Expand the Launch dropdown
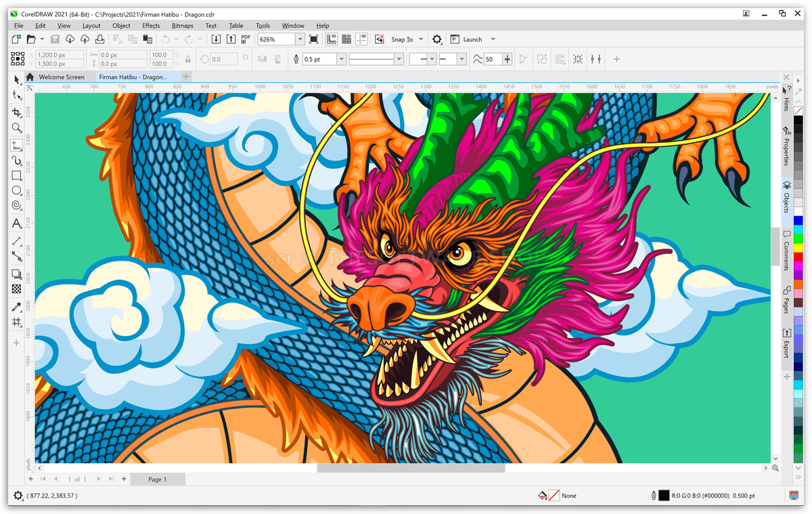The image size is (812, 514). pos(493,40)
